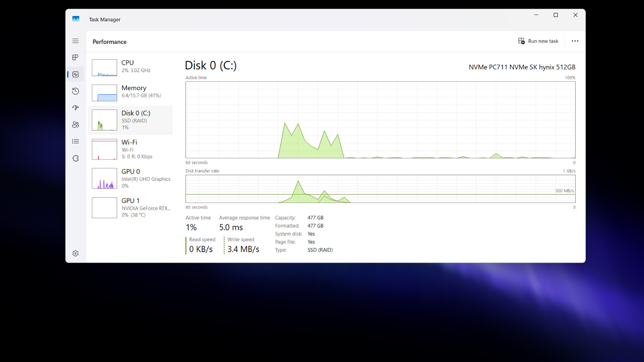644x362 pixels.
Task: Click the Wi-Fi mini graph thumbnail
Action: (104, 149)
